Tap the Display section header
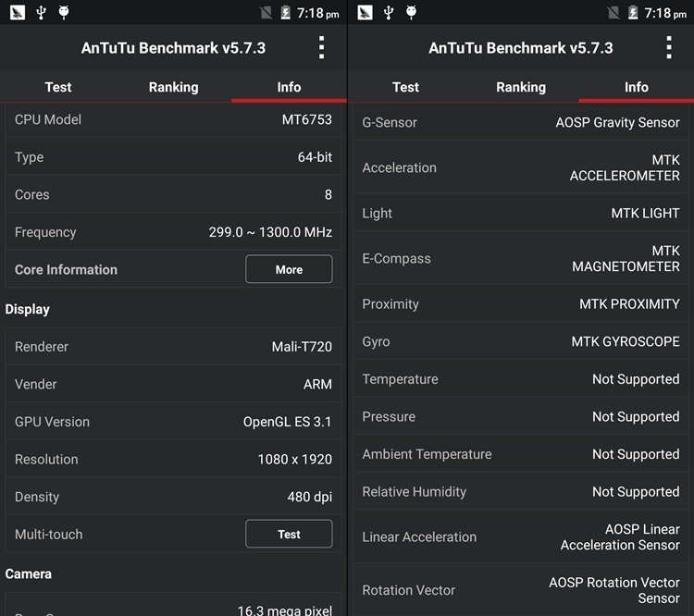Screen dimensions: 694x616 (28, 309)
